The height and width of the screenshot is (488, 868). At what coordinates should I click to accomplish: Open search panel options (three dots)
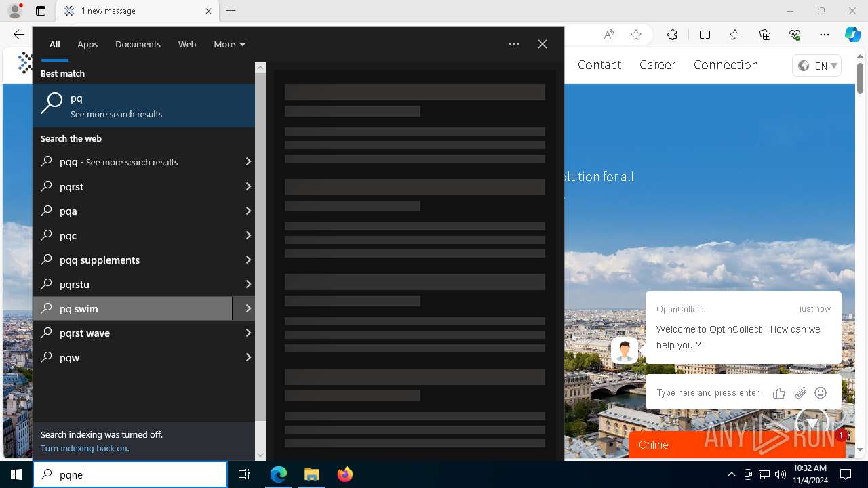pyautogui.click(x=514, y=44)
